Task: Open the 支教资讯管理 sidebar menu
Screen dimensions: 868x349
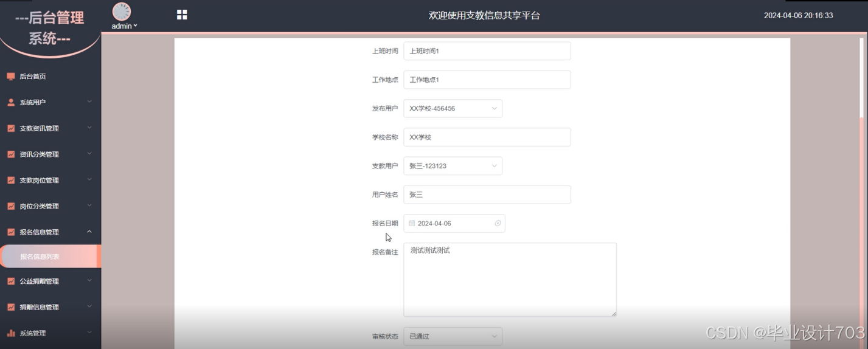Action: (50, 128)
